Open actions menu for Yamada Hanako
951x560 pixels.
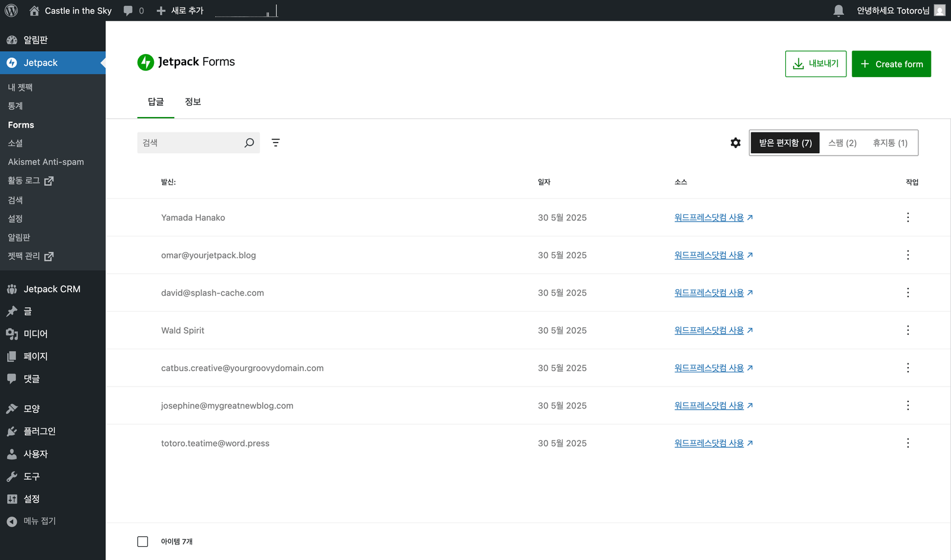[908, 217]
